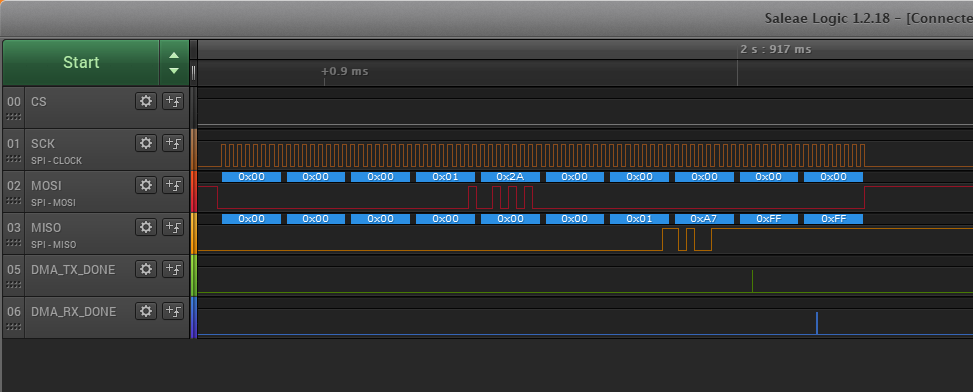Click the Start capture button
Screen dimensions: 973x392
[81, 63]
